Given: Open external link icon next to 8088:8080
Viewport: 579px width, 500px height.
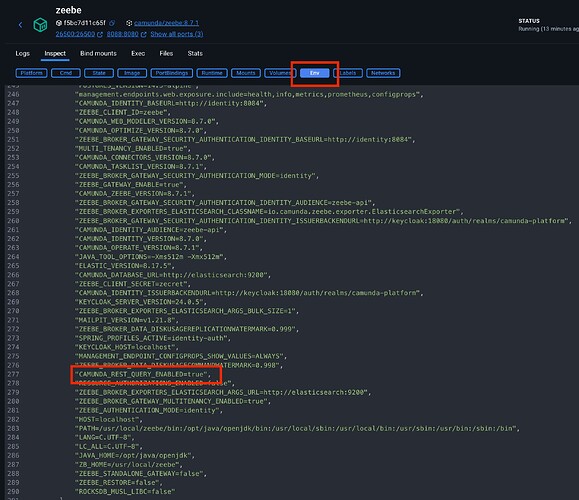Looking at the screenshot, I should tap(143, 34).
